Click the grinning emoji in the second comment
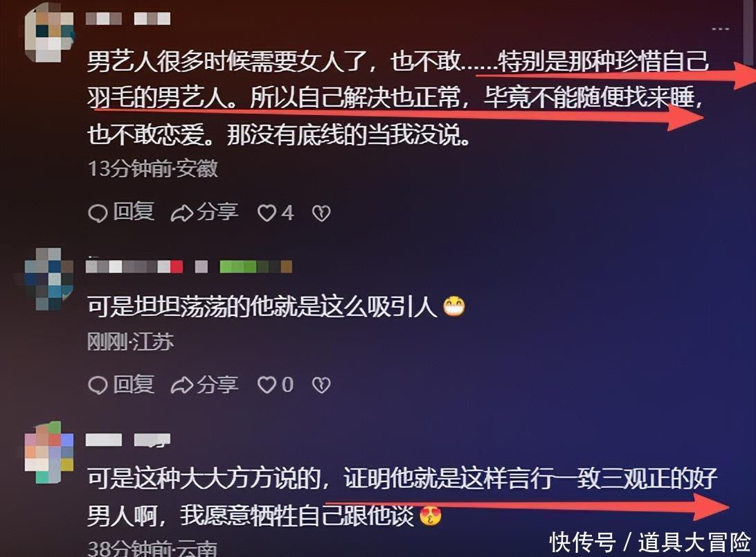 pyautogui.click(x=454, y=306)
